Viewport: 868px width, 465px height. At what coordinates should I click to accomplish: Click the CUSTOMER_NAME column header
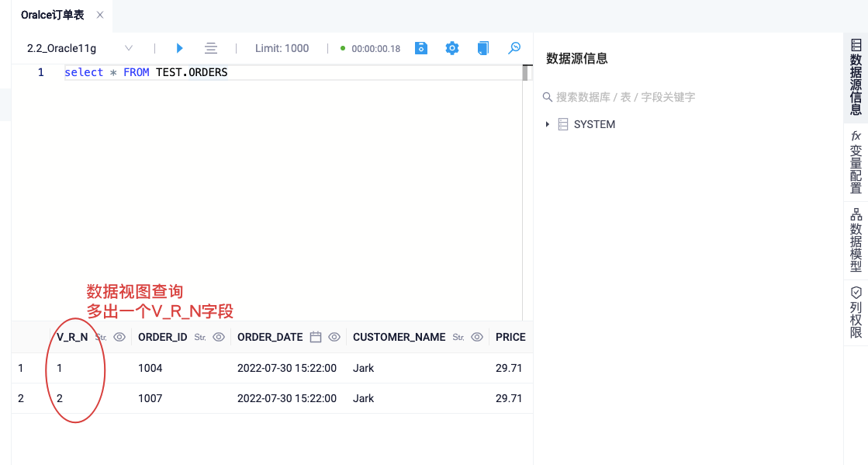(x=399, y=337)
